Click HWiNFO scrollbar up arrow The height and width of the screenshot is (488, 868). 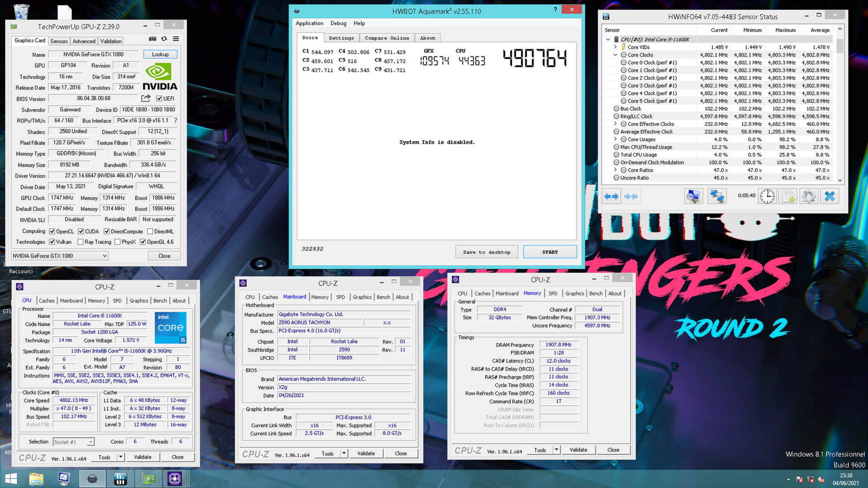pos(840,29)
